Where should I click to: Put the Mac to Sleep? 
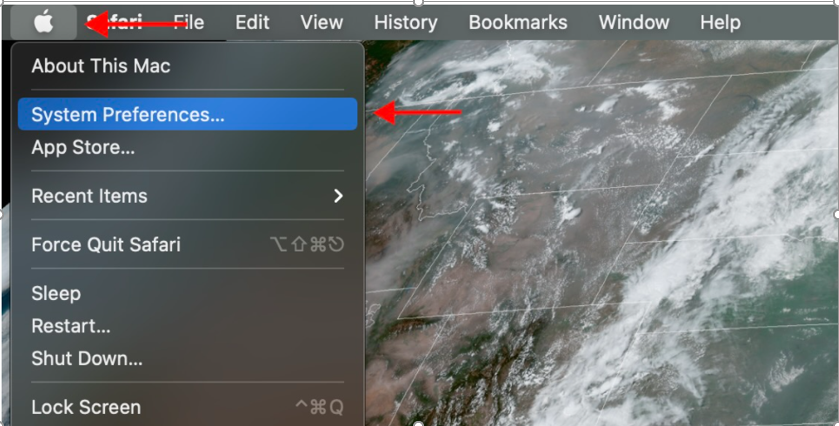[187, 293]
